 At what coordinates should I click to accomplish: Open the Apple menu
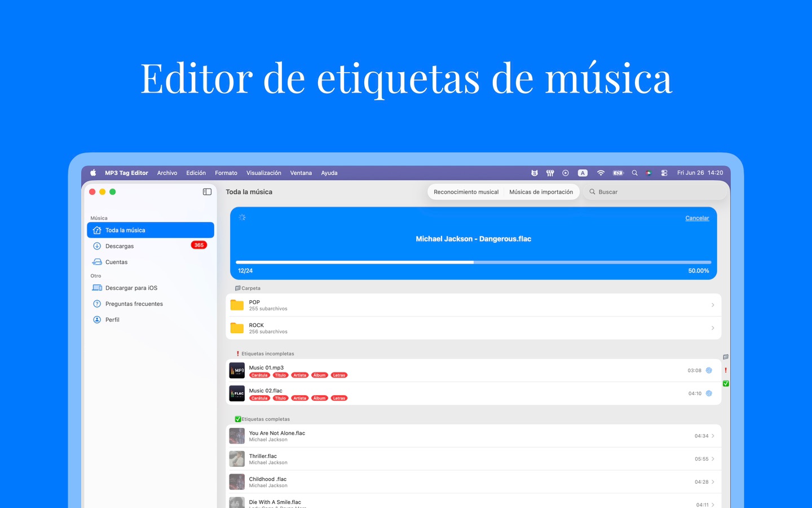93,173
